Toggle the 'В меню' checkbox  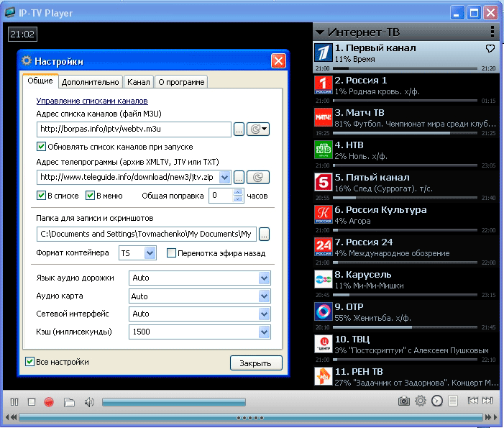(90, 196)
